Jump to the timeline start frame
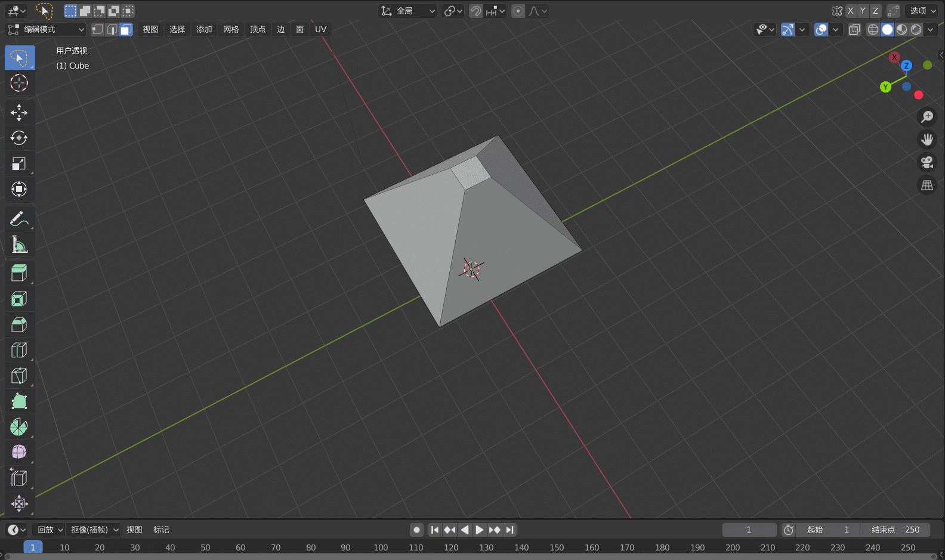945x560 pixels. click(435, 530)
